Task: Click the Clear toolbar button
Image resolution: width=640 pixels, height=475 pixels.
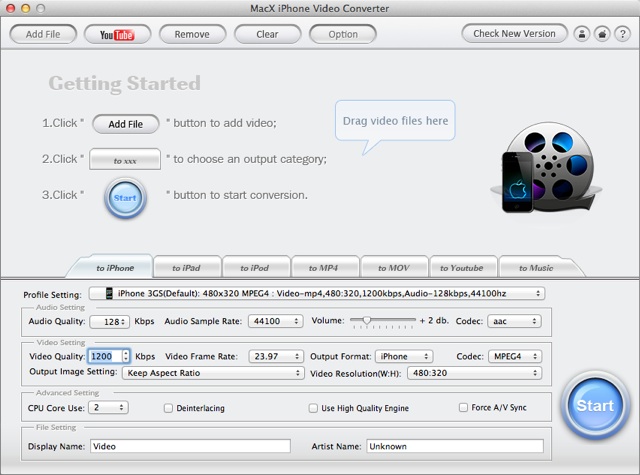Action: click(x=267, y=34)
